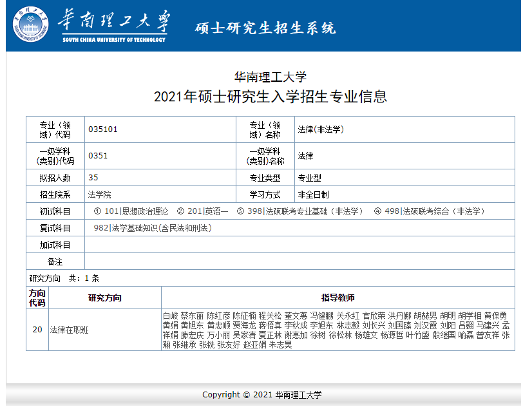Click the major code value 035101

103,129
